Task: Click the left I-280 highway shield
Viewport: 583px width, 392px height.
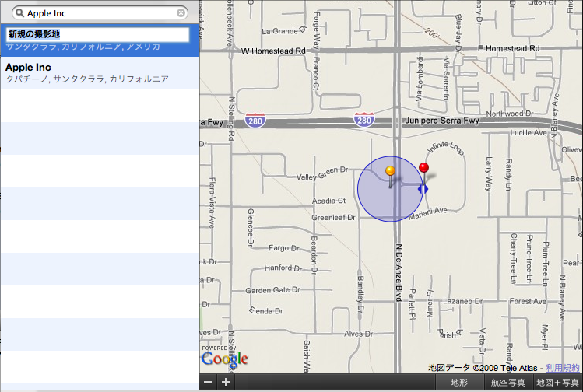Action: click(255, 121)
